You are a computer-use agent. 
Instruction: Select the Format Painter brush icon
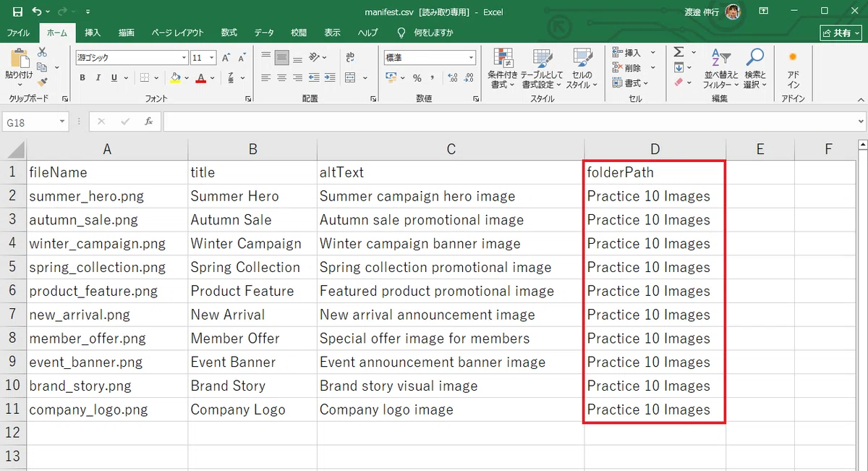[x=42, y=82]
